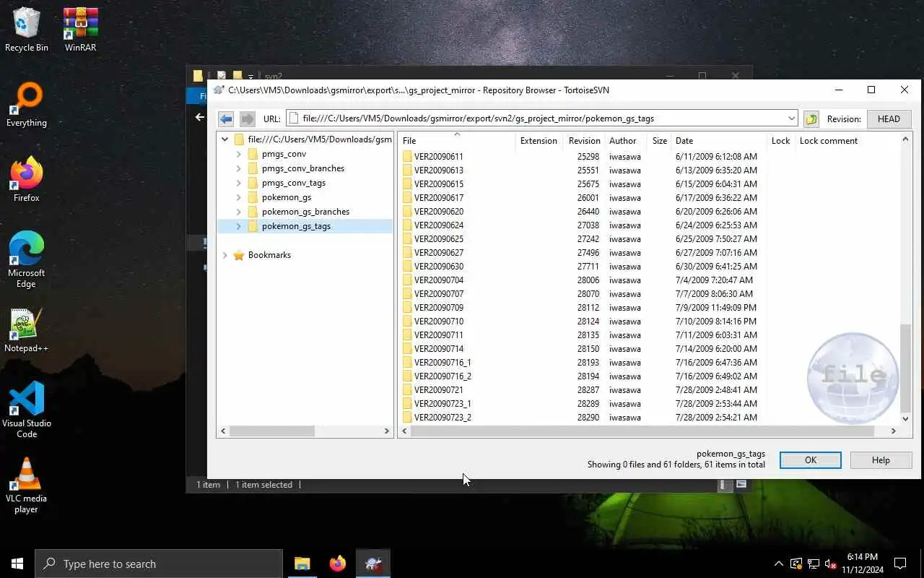Open the WinRAR desktop icon
The height and width of the screenshot is (578, 924).
80,30
